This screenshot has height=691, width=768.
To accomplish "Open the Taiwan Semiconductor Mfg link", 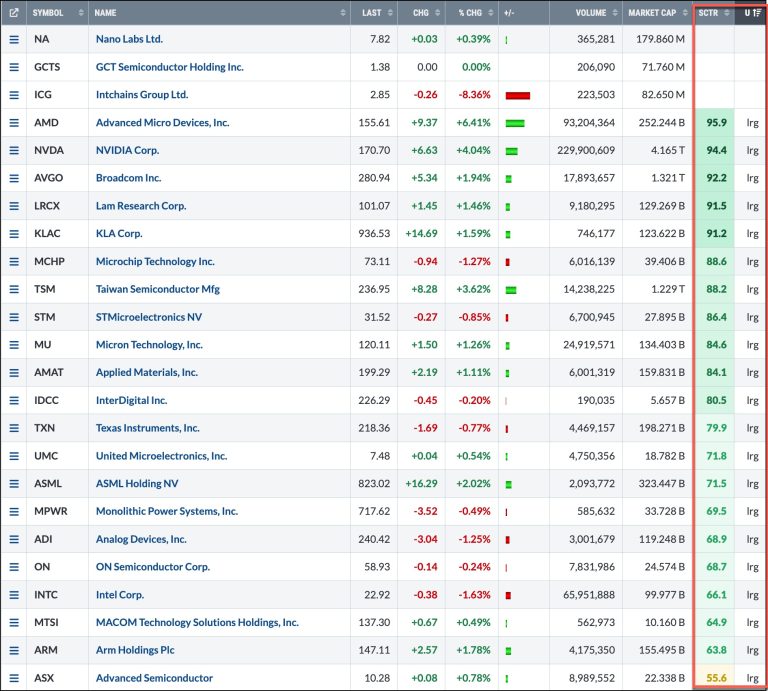I will pyautogui.click(x=157, y=289).
